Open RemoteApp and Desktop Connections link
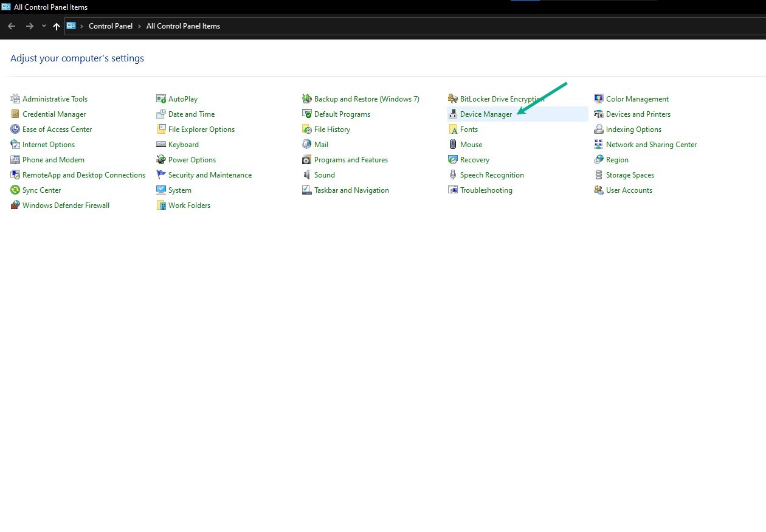 click(x=84, y=175)
